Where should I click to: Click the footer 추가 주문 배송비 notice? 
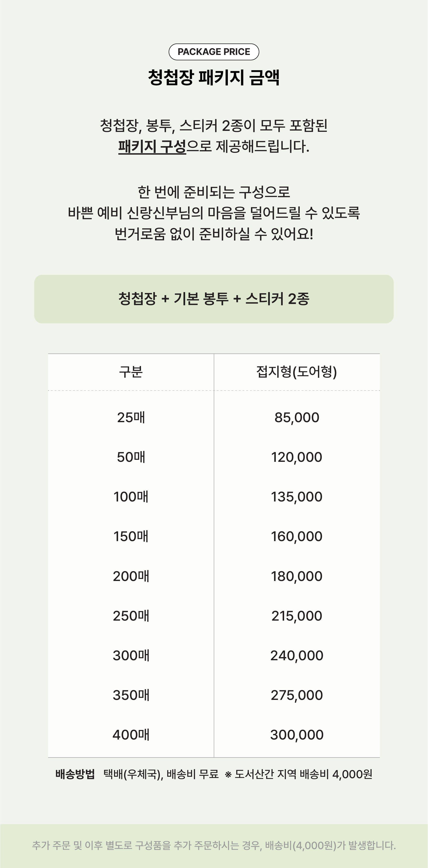[214, 845]
